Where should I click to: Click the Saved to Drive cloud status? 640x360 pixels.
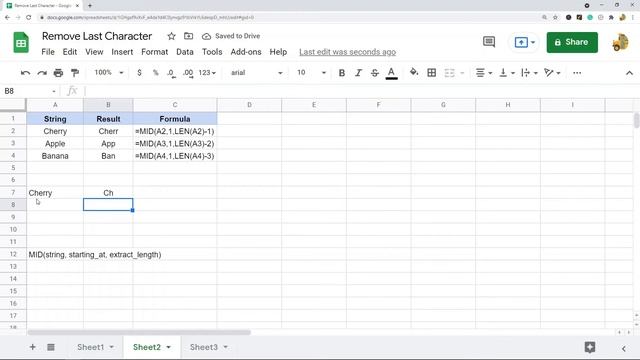tap(231, 36)
